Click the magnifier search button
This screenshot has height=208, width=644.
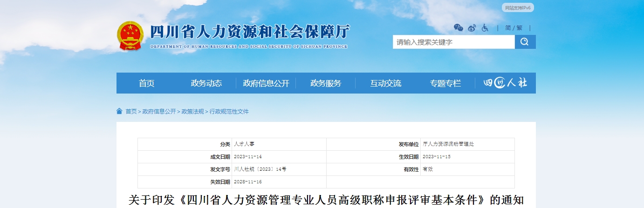pos(525,42)
